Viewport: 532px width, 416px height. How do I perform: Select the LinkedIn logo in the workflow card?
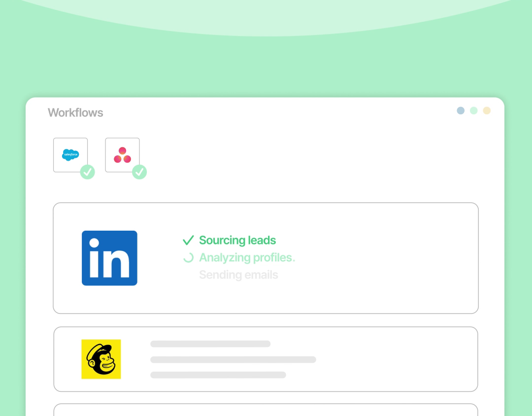[x=109, y=258]
